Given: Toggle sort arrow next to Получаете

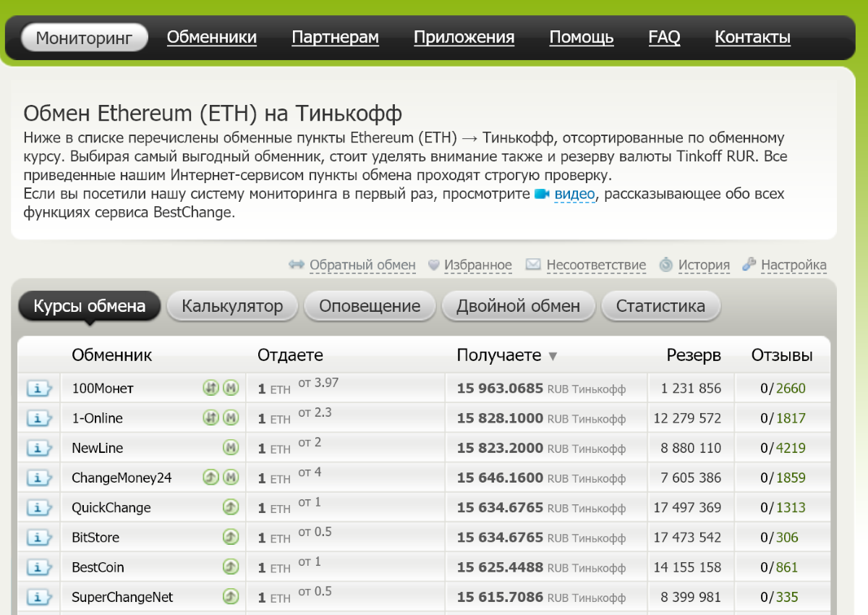Looking at the screenshot, I should tap(553, 356).
